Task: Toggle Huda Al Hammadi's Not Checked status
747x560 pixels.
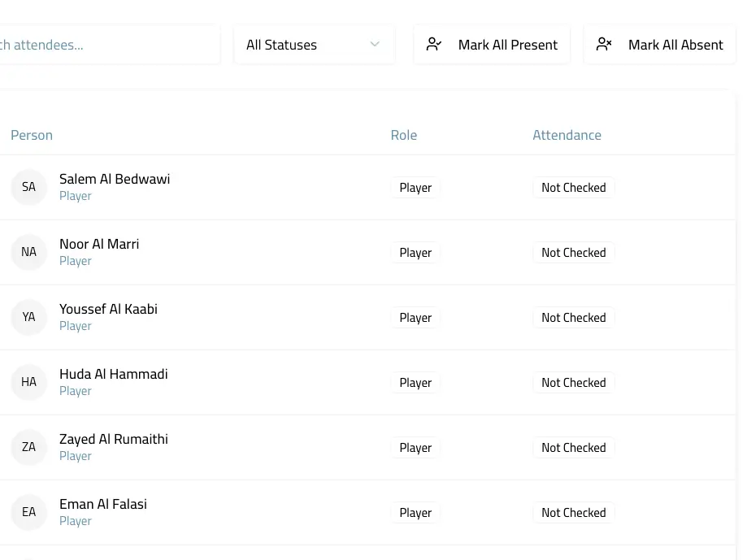Action: point(573,383)
